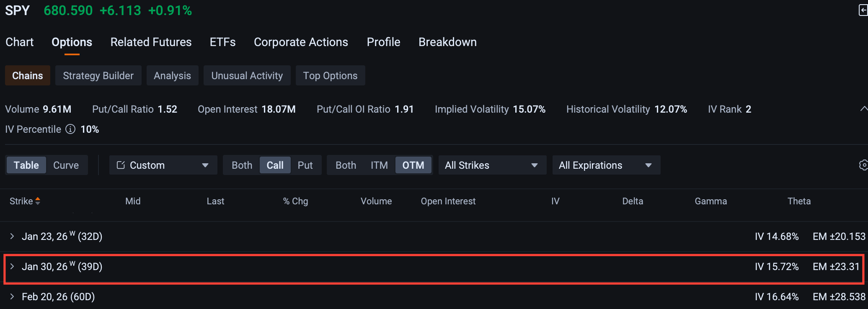Switch to Curve view

tap(66, 165)
